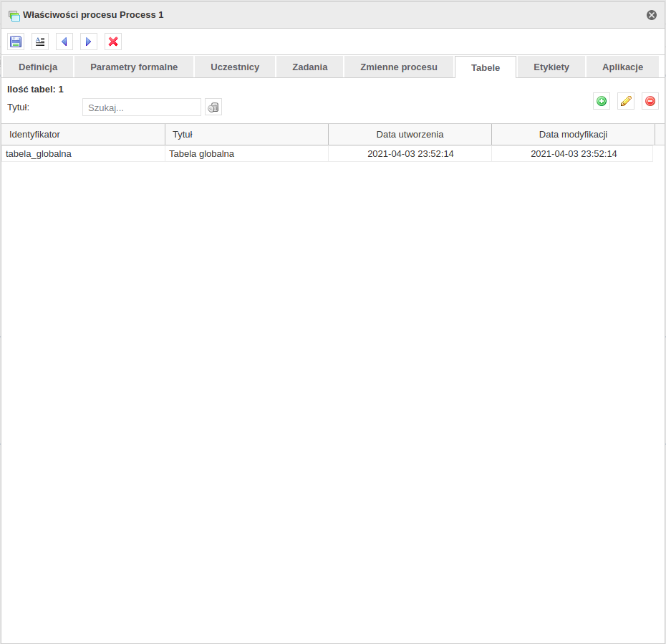Open the text description toolbar icon
Screen dimensions: 666x644
[40, 42]
